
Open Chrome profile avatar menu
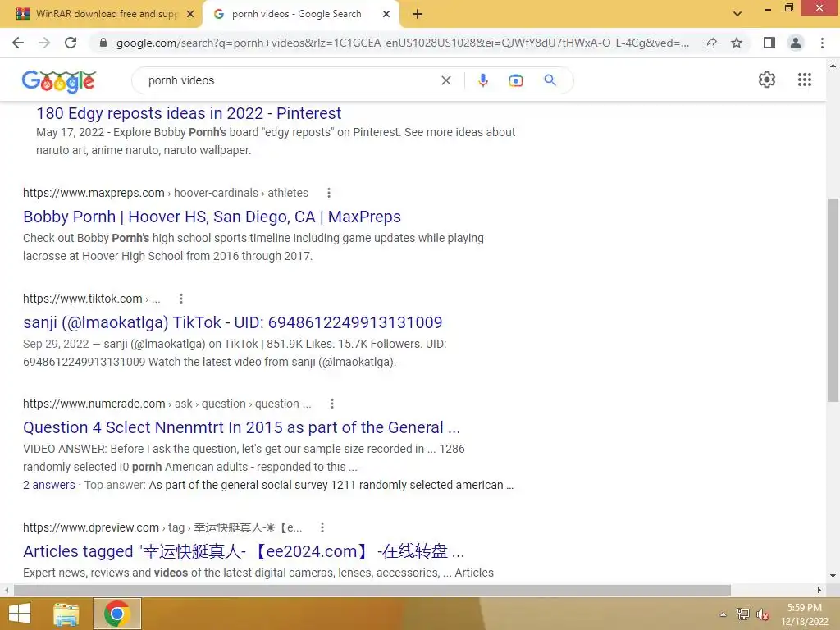(x=796, y=43)
